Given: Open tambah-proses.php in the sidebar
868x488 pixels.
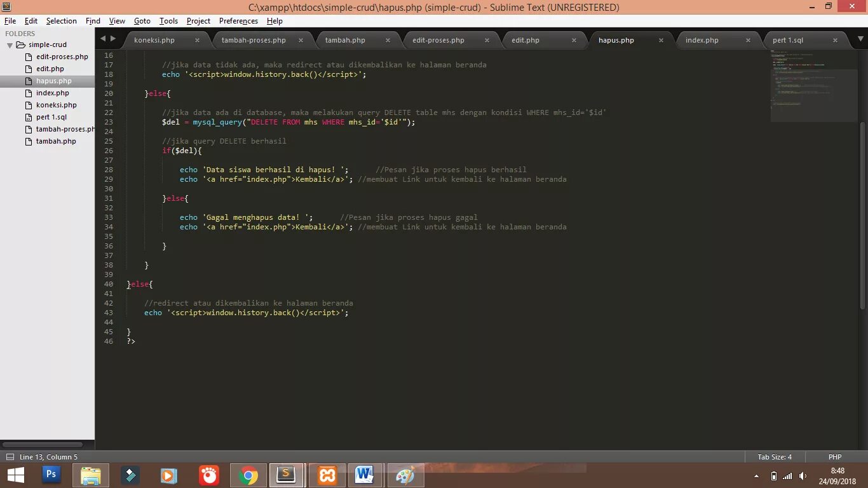Looking at the screenshot, I should pos(65,129).
